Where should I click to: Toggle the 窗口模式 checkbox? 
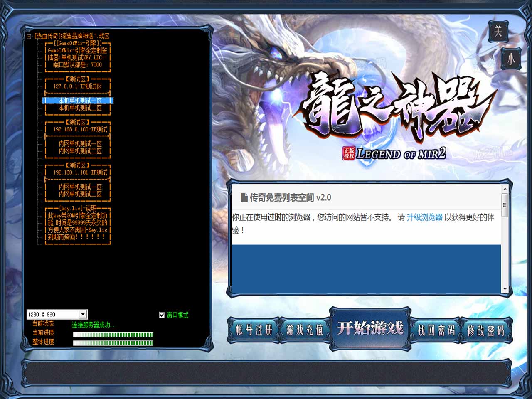pos(162,315)
